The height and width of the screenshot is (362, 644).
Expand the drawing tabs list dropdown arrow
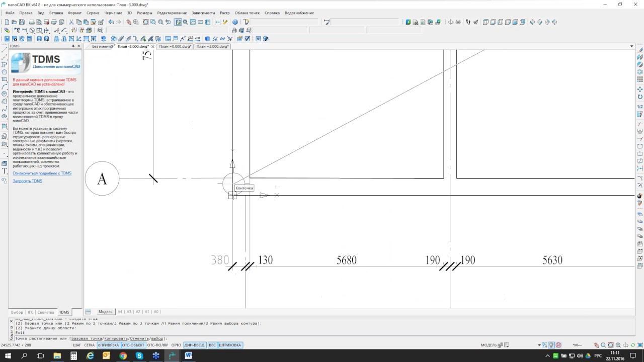632,46
